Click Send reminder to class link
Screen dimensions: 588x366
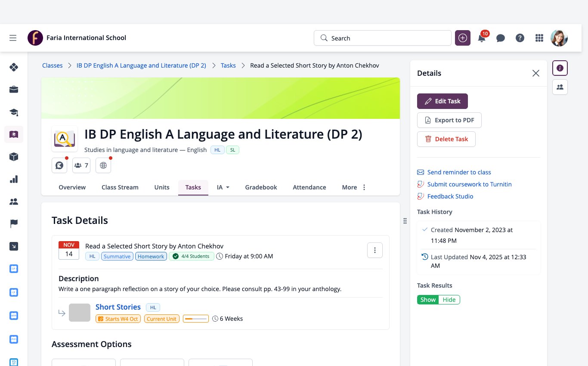[459, 172]
